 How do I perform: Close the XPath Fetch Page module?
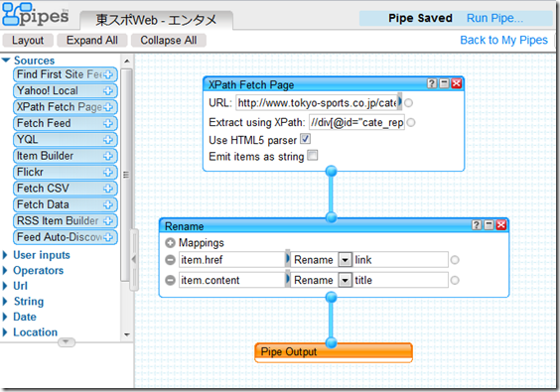coord(457,83)
